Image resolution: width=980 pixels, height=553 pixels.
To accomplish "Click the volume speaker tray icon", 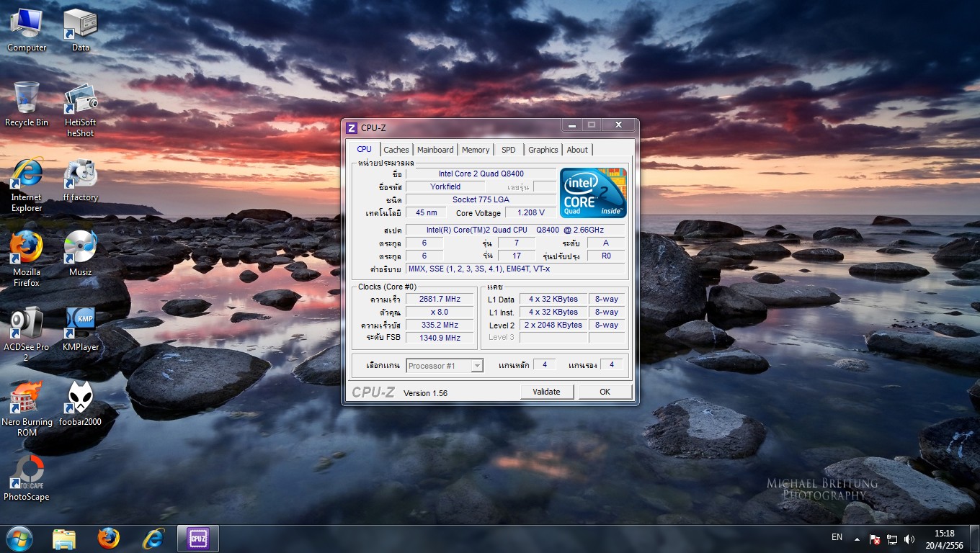I will [909, 539].
